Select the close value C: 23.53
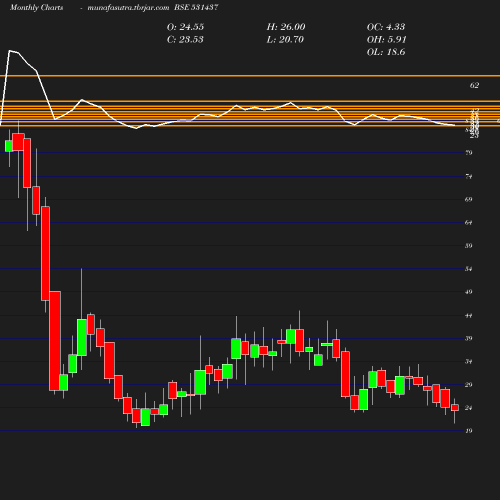Viewport: 500px width, 500px height. pyautogui.click(x=185, y=39)
